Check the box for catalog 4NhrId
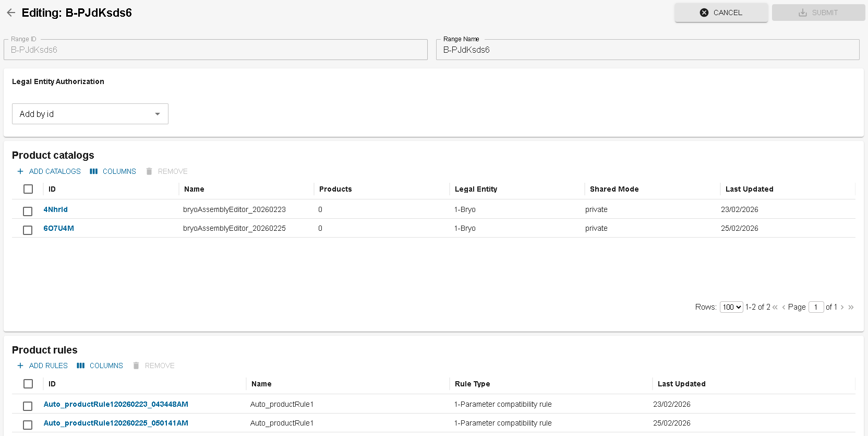Viewport: 868px width, 436px height. coord(28,211)
